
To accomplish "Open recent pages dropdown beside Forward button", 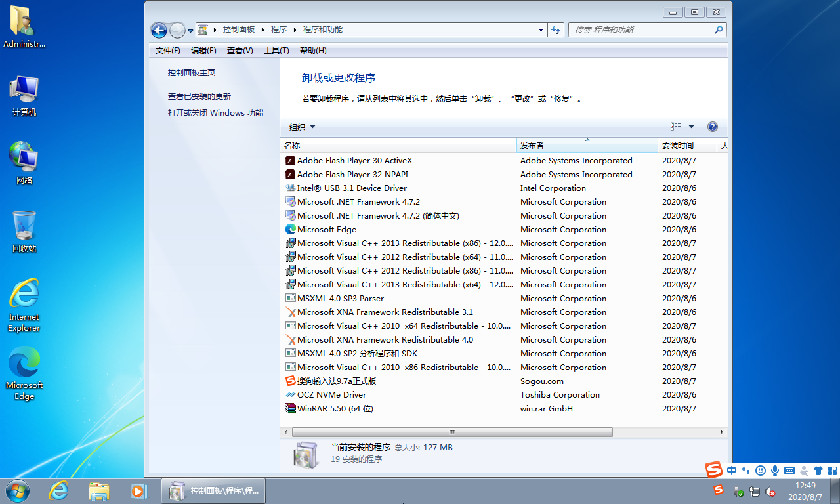I will pos(190,30).
